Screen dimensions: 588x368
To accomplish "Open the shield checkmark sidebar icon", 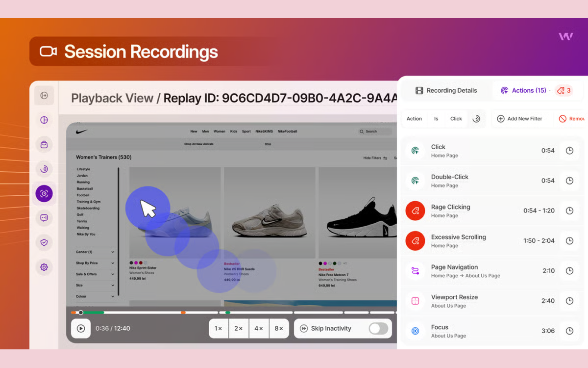I will click(44, 242).
